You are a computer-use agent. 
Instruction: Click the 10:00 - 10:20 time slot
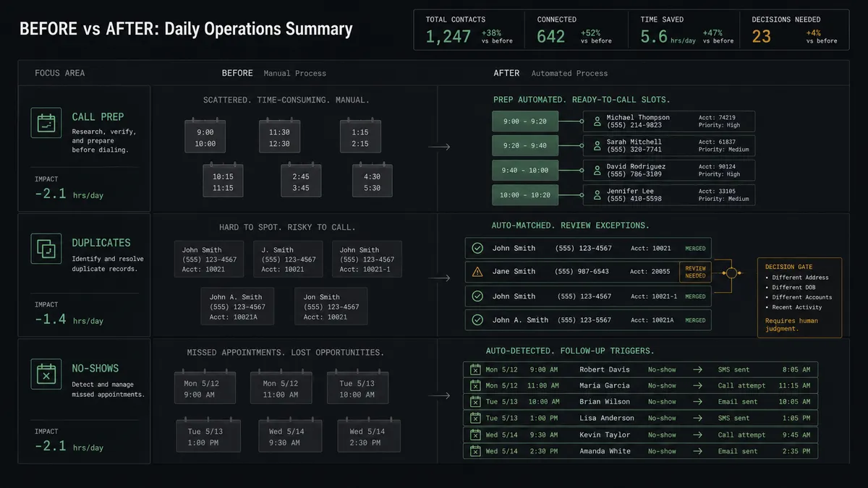(x=524, y=195)
